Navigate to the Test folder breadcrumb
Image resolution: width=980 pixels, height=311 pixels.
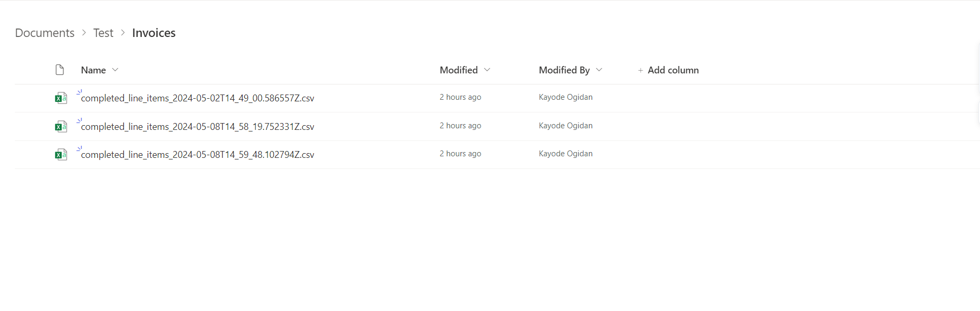pyautogui.click(x=103, y=33)
